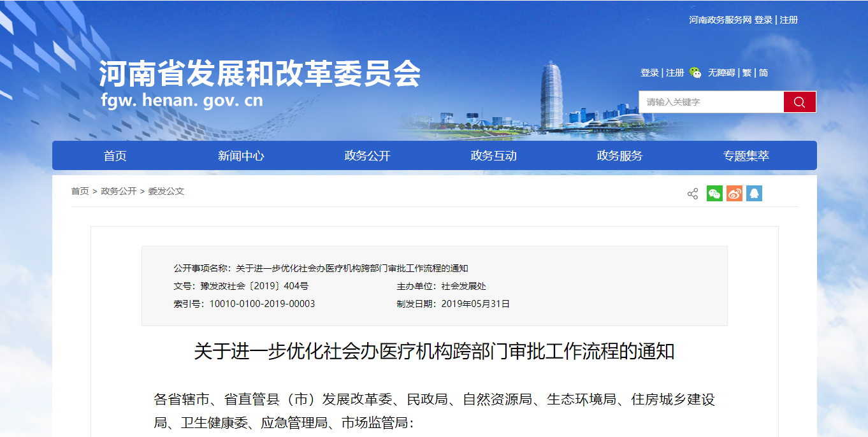Switch to the 政务服务 section
Image resolution: width=868 pixels, height=437 pixels.
619,156
